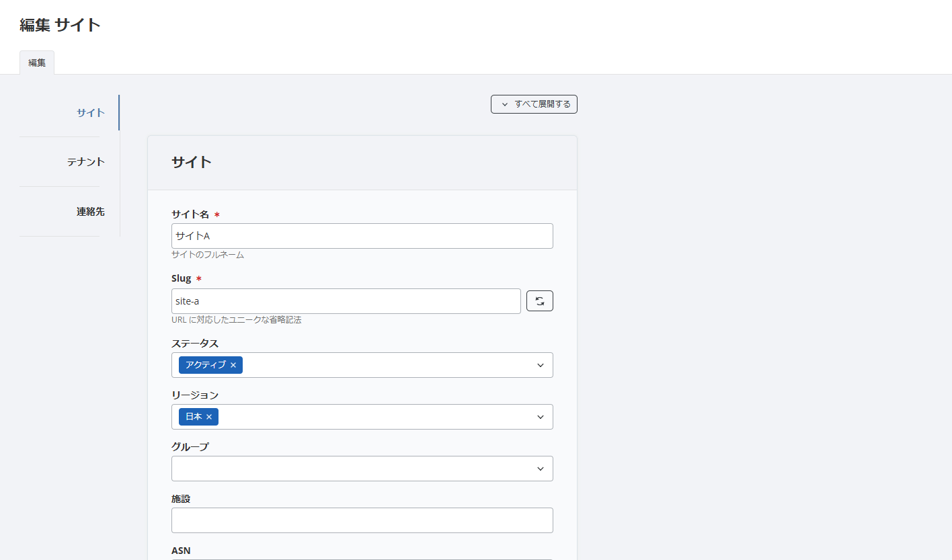
Task: Jump to 連絡先 section in sidebar
Action: [x=91, y=212]
